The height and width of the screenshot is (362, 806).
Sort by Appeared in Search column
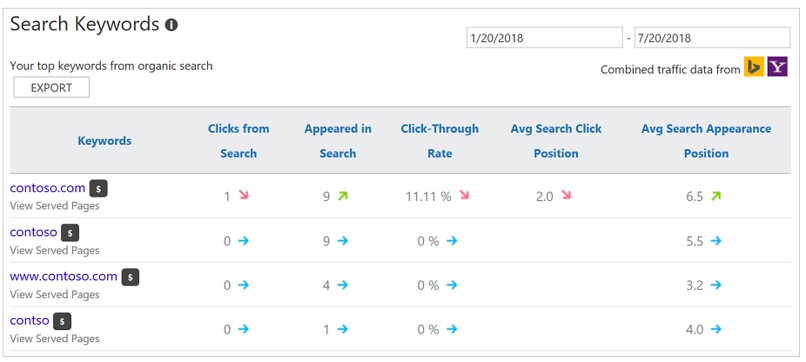coord(338,141)
